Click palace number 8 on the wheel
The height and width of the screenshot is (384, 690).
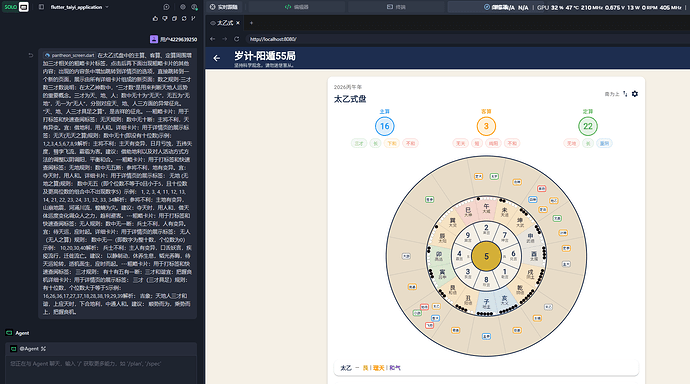coord(486,281)
